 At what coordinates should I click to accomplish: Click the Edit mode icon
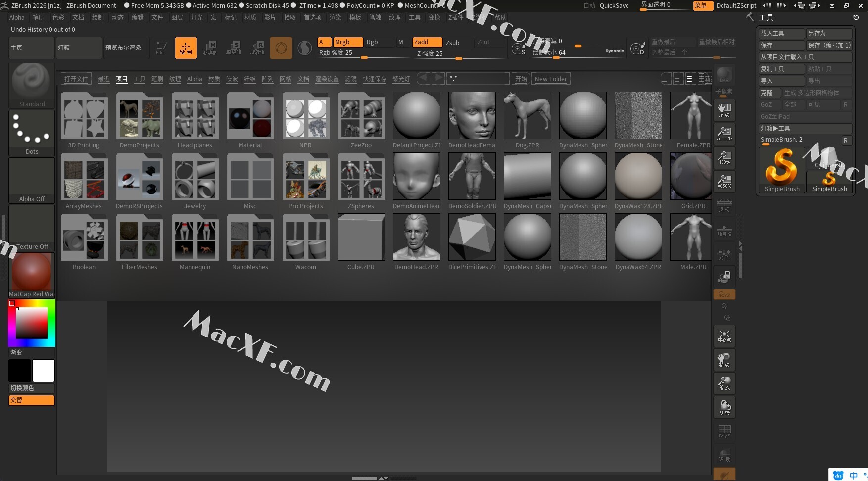[x=161, y=48]
